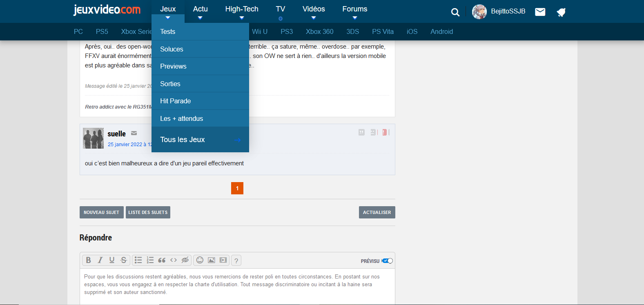Image resolution: width=644 pixels, height=305 pixels.
Task: Insert a bulleted list
Action: coord(138,260)
